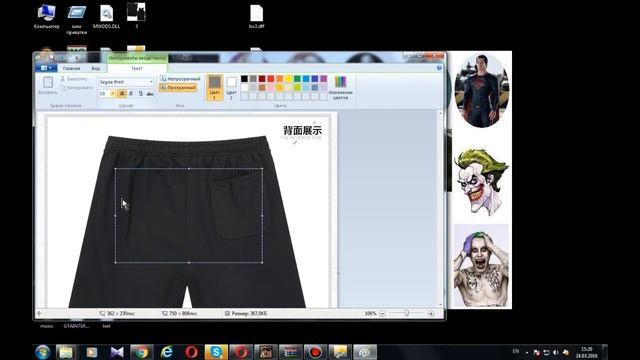Open the edit colors dialog
The image size is (640, 360).
(x=340, y=87)
